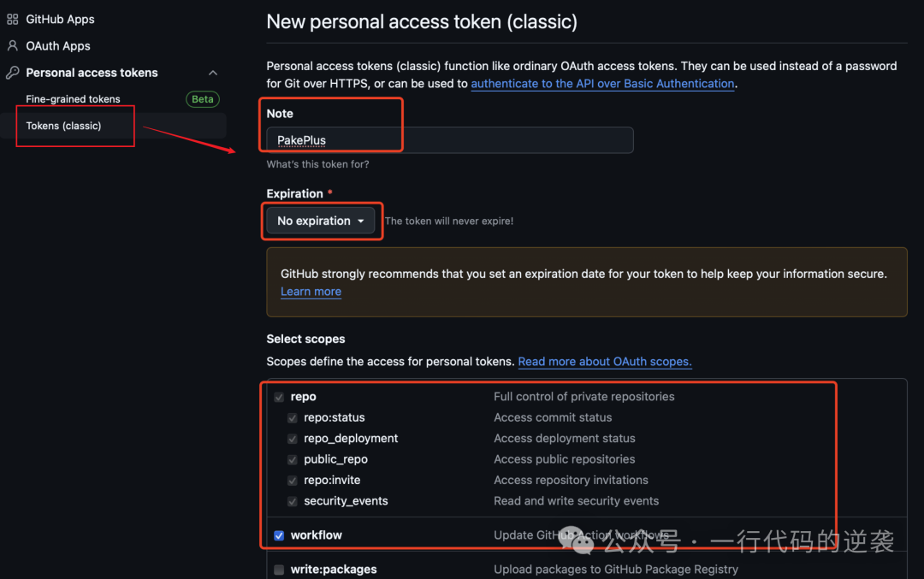924x579 pixels.
Task: Switch to Fine-grained tokens
Action: coord(73,98)
